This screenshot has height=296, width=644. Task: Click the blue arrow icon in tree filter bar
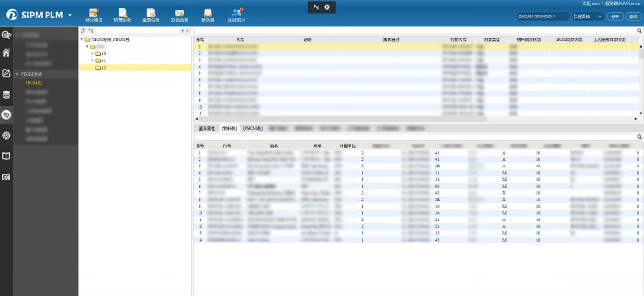click(x=182, y=31)
